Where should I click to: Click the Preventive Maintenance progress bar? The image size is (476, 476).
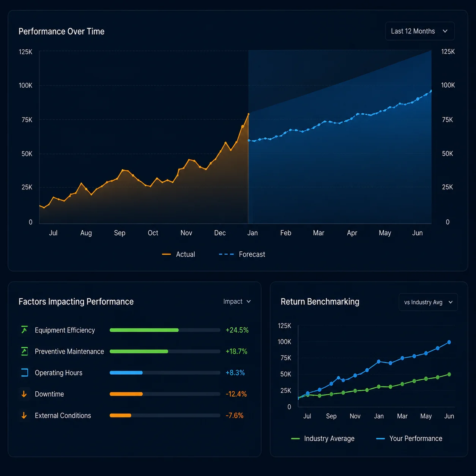tap(165, 351)
